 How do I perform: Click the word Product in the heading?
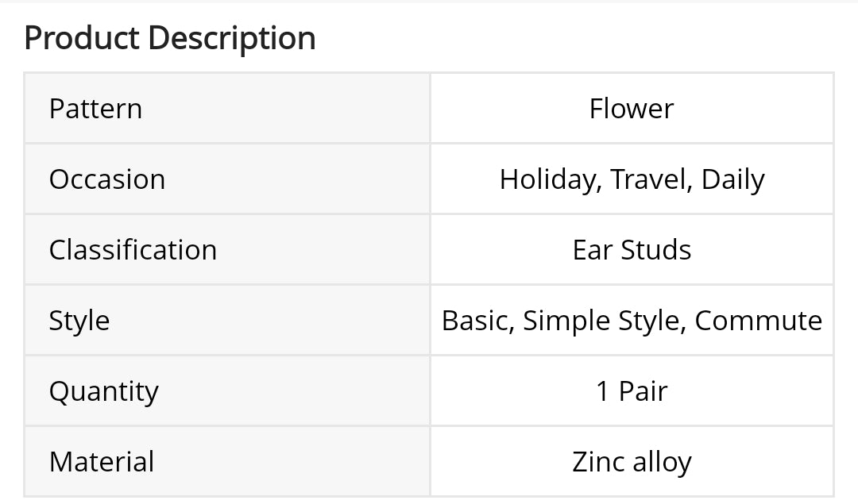point(82,38)
